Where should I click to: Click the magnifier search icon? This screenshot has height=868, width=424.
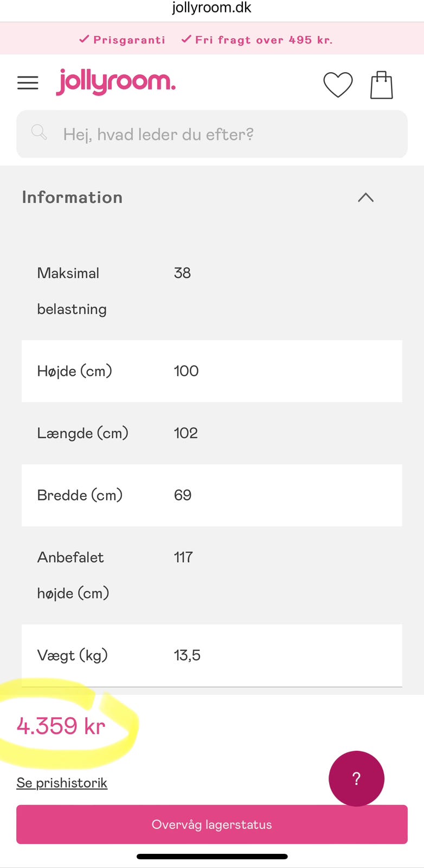[39, 132]
